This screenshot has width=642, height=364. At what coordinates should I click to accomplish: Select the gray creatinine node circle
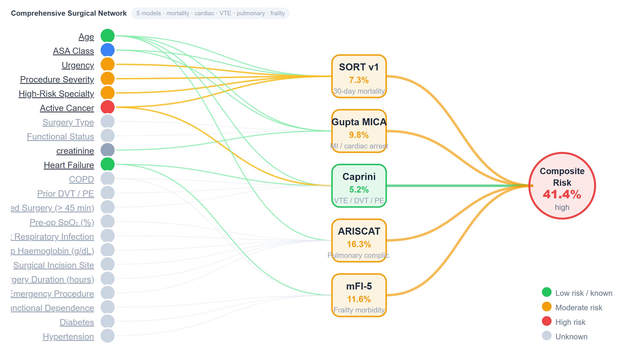(107, 150)
